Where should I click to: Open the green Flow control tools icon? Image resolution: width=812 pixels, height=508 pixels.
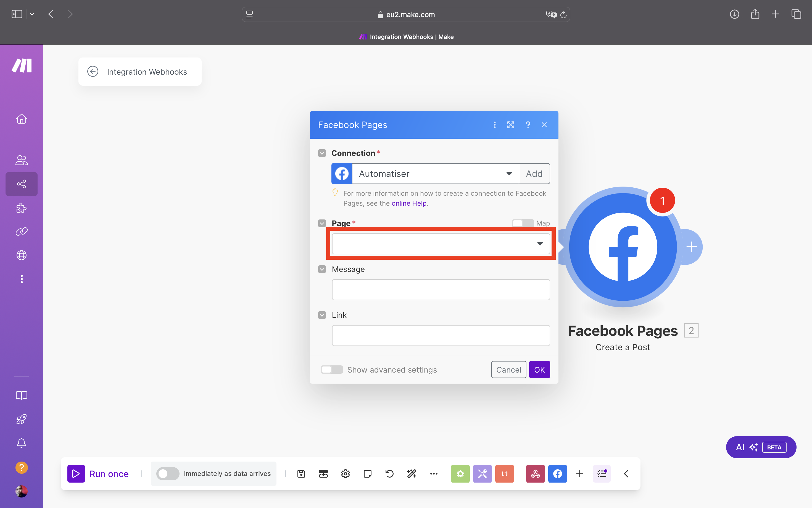click(x=460, y=473)
